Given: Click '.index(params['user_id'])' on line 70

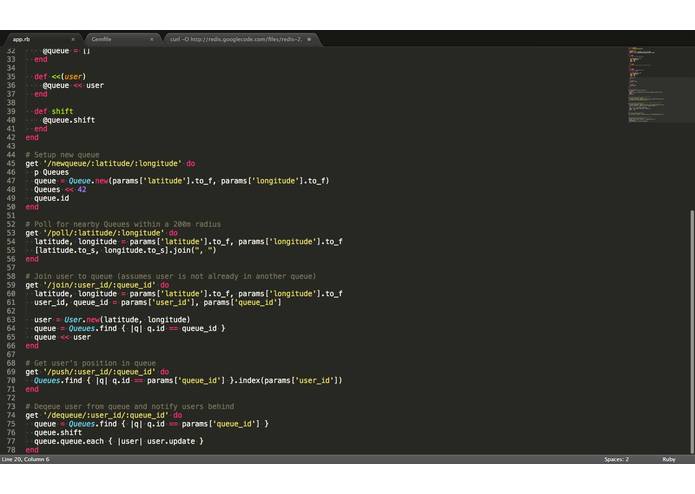Looking at the screenshot, I should tap(289, 381).
